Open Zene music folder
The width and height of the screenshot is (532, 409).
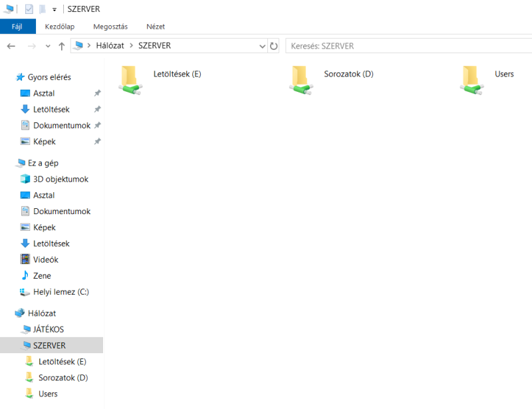[x=42, y=275]
